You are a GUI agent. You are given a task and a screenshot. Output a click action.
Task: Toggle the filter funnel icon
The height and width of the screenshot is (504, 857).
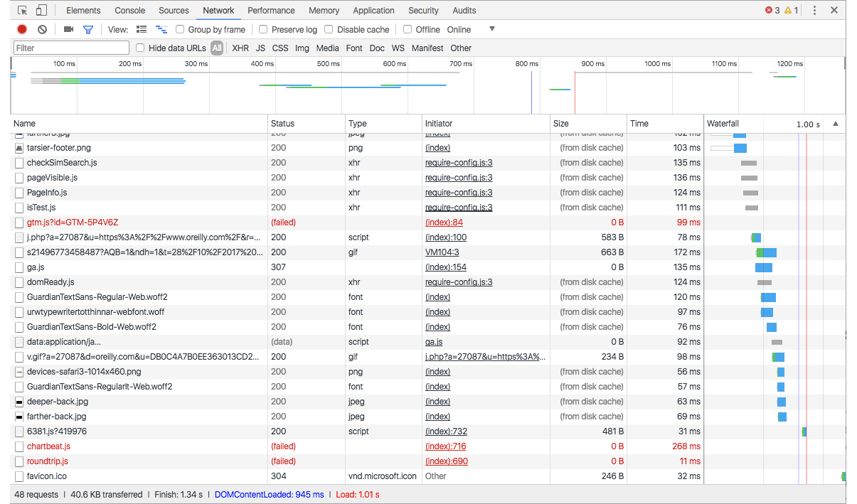88,29
